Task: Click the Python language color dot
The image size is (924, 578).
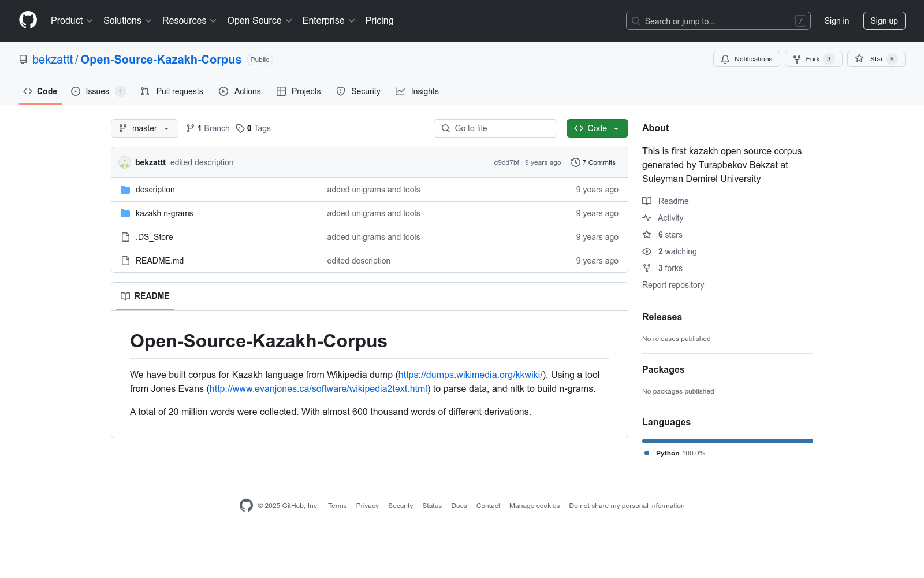Action: pyautogui.click(x=647, y=453)
